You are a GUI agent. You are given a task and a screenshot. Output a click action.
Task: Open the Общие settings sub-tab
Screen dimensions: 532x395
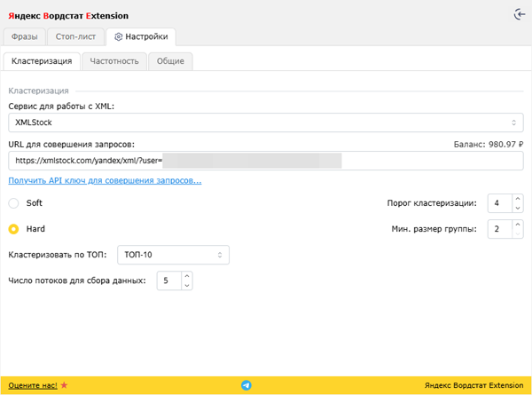pyautogui.click(x=170, y=61)
